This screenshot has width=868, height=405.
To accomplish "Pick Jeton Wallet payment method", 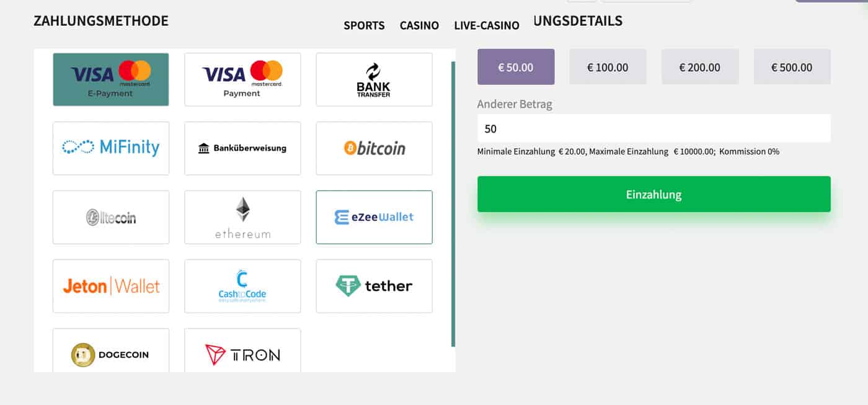I will point(111,286).
